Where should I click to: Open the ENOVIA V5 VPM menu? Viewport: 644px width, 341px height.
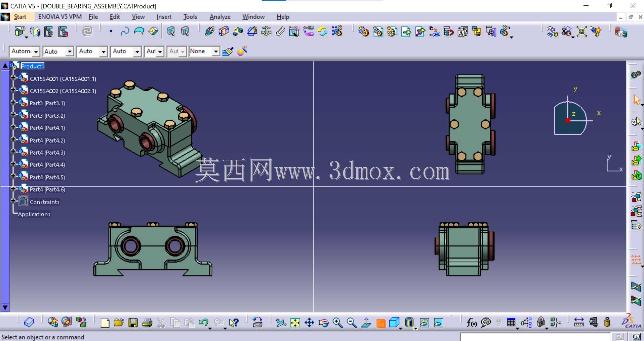(x=60, y=17)
